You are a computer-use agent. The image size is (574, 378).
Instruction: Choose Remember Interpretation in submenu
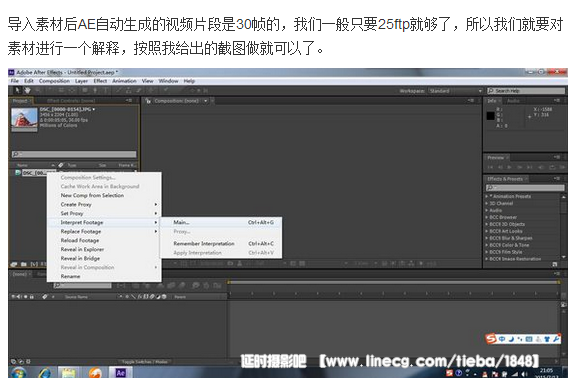pyautogui.click(x=221, y=243)
